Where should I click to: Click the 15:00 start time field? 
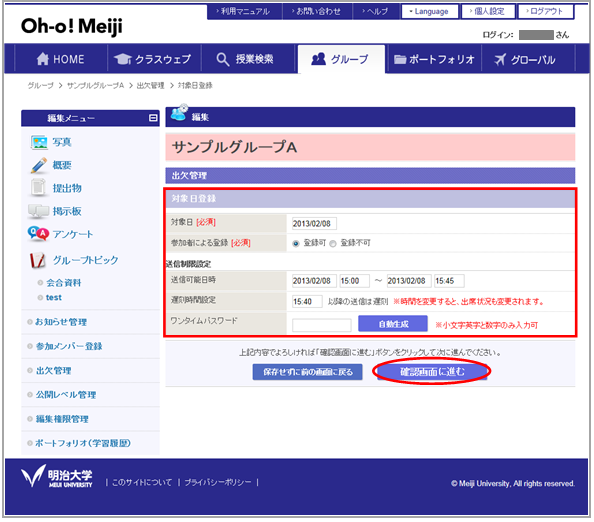coord(354,281)
